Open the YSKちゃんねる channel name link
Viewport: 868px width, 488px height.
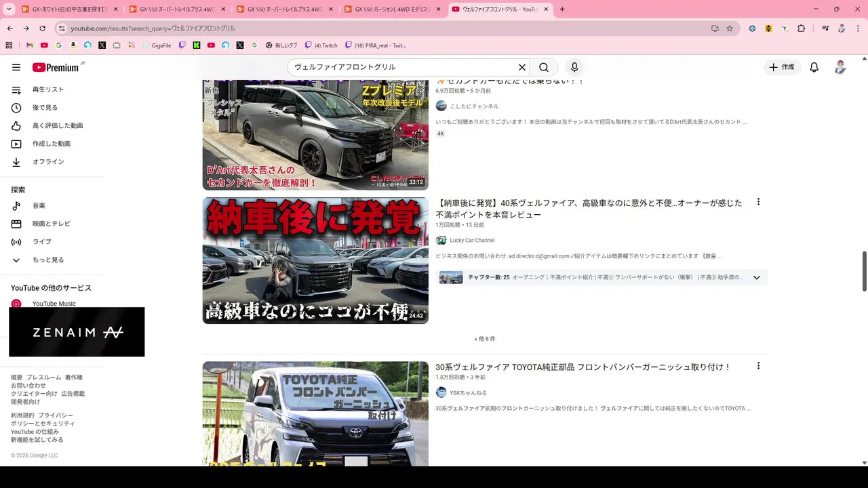tap(468, 392)
